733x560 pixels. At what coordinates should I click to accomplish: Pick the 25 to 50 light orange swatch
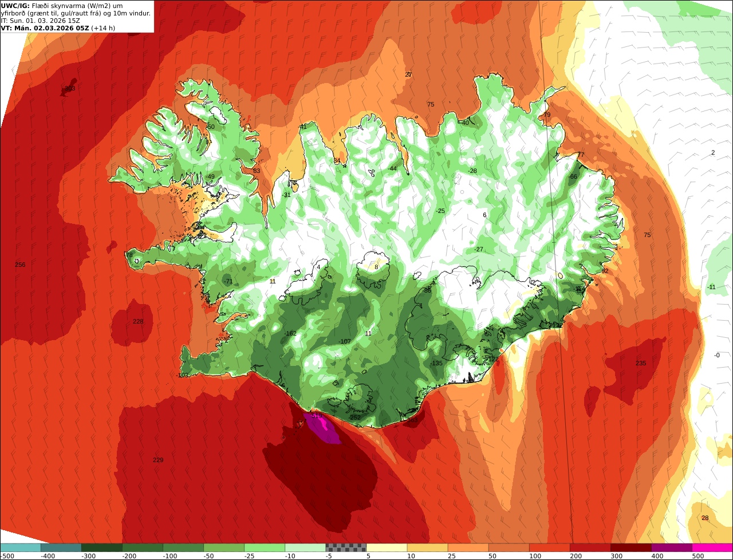[x=468, y=547]
